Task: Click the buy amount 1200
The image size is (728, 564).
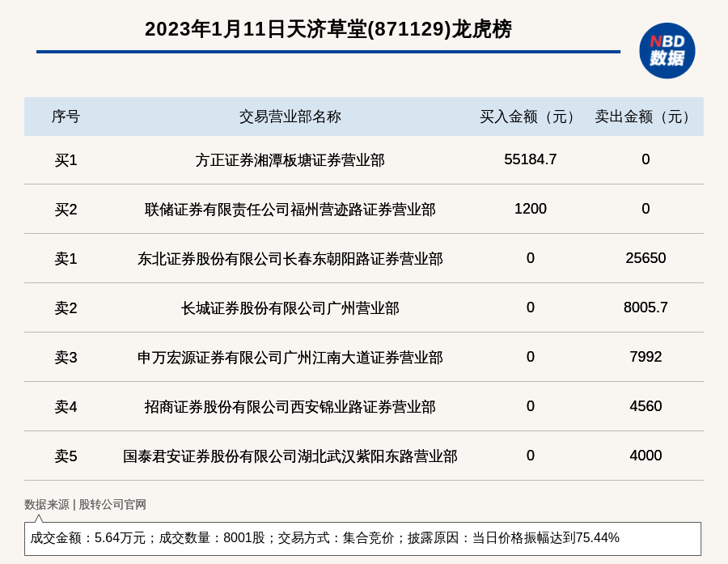Action: [530, 209]
